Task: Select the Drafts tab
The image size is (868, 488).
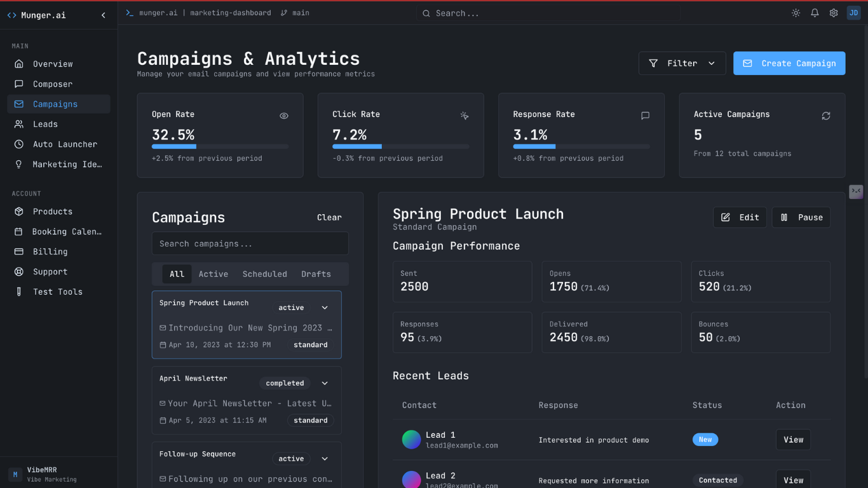Action: click(316, 274)
